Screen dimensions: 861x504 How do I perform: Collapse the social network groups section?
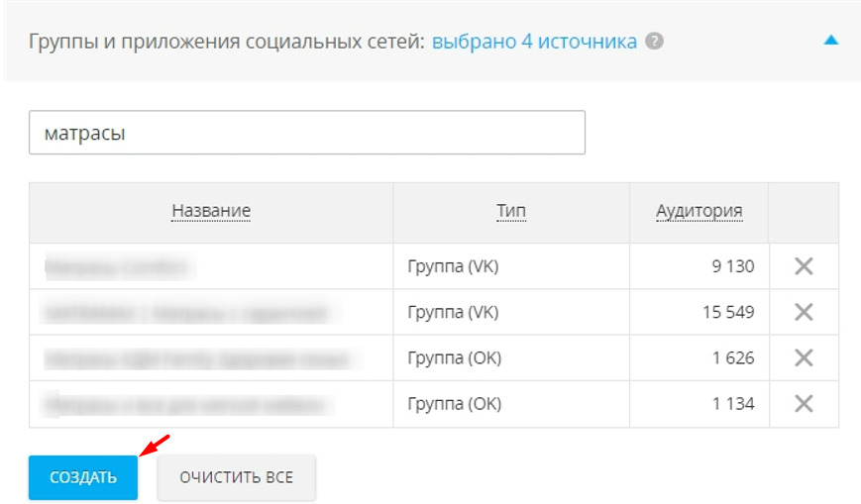(x=831, y=41)
